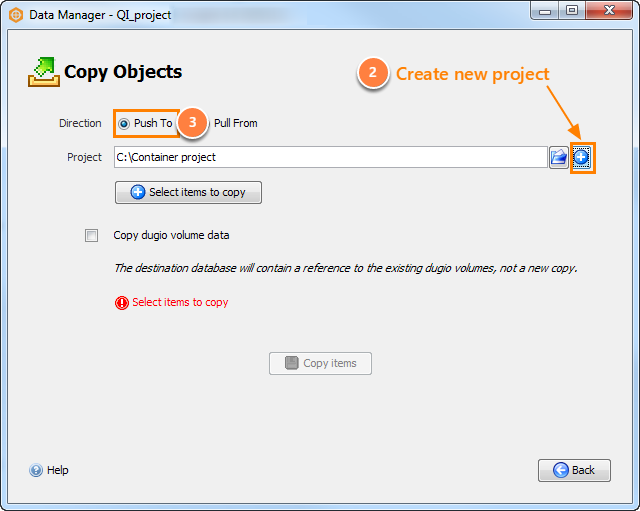Viewport: 640px width, 511px height.
Task: Click the 'Copy Objects' heading
Action: tap(123, 72)
